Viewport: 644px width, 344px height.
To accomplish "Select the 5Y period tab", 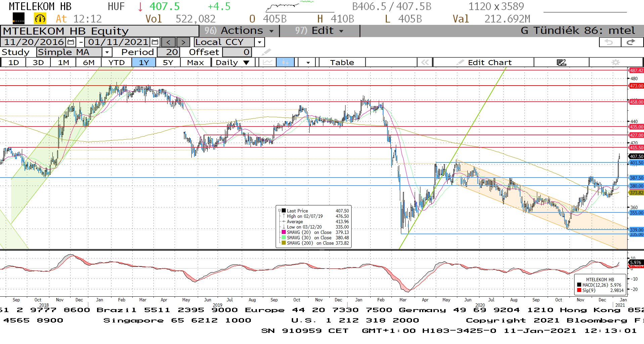I will [x=168, y=62].
